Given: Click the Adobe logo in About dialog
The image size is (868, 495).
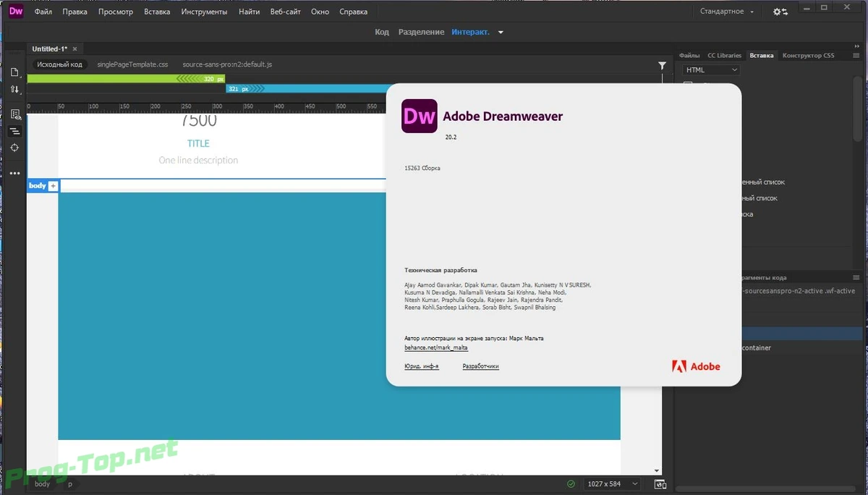Looking at the screenshot, I should pos(696,366).
